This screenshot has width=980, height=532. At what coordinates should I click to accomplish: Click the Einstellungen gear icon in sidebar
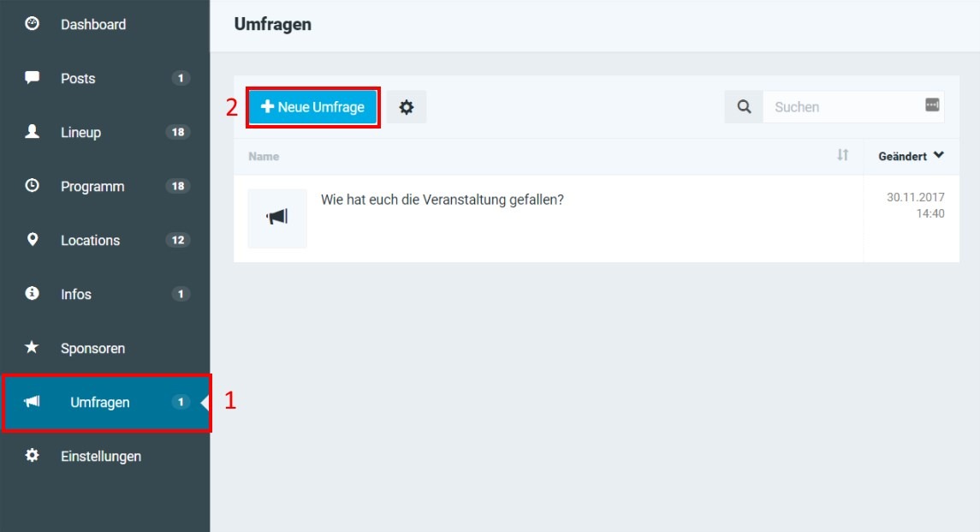(33, 456)
